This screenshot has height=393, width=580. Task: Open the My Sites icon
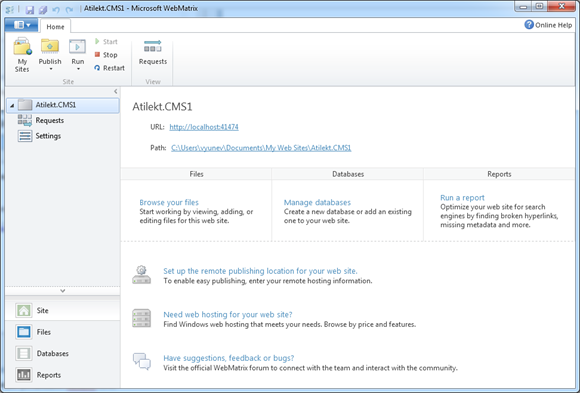point(22,47)
